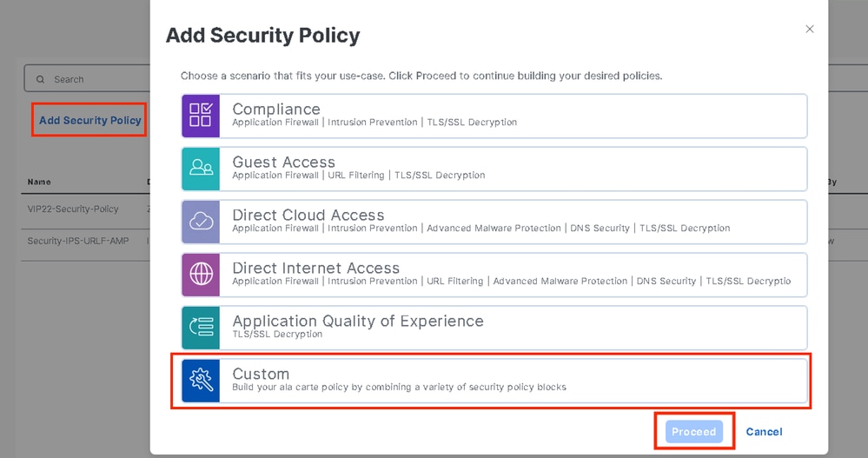Click Add Security Policy link in background
This screenshot has height=458, width=868.
tap(89, 120)
